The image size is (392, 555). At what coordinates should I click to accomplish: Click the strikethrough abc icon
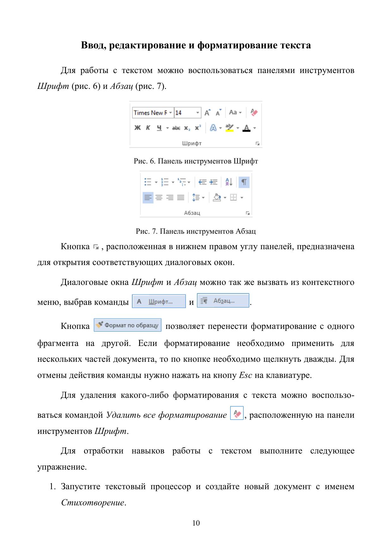pyautogui.click(x=176, y=128)
